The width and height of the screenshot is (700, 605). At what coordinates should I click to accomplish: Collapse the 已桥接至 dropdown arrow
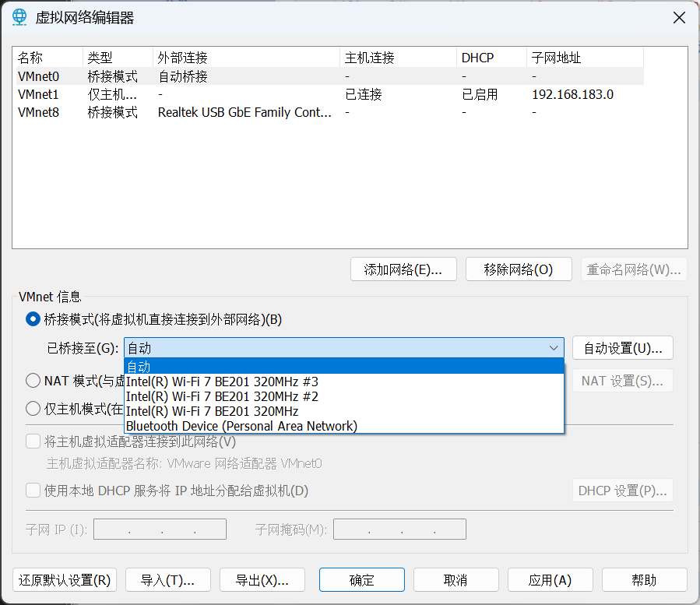[554, 348]
